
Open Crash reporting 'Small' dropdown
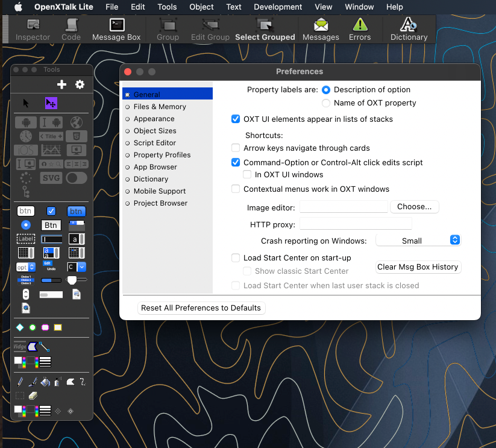click(x=418, y=240)
